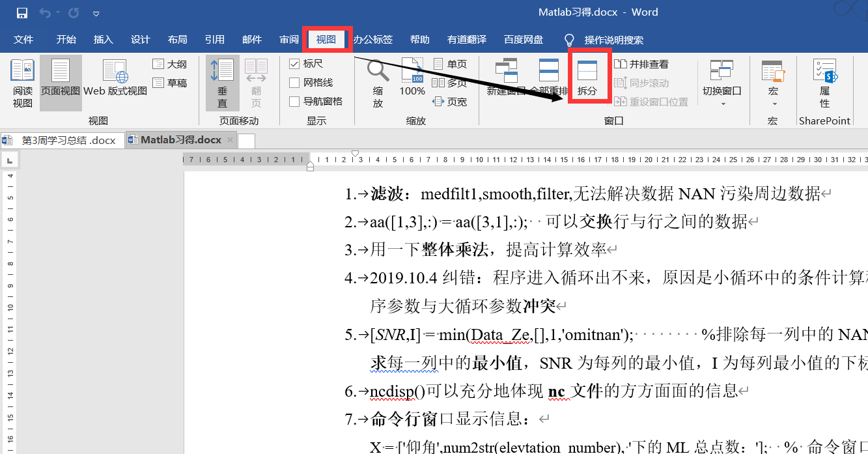Image resolution: width=868 pixels, height=454 pixels.
Task: Switch to the 设计 ribbon tab
Action: point(140,40)
